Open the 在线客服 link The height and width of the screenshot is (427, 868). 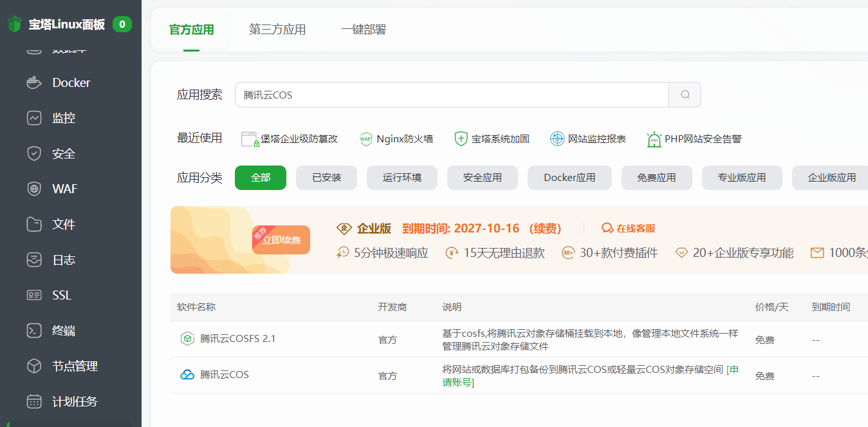(629, 229)
